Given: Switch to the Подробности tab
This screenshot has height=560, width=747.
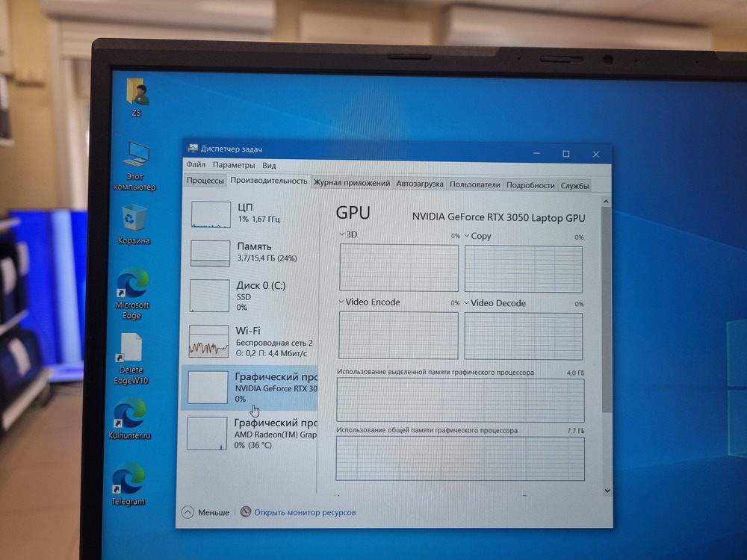Looking at the screenshot, I should [x=530, y=184].
